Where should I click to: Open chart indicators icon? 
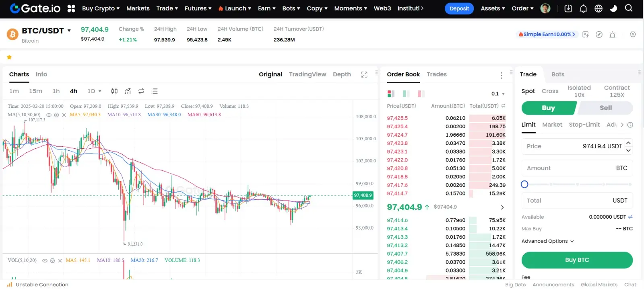tap(128, 91)
